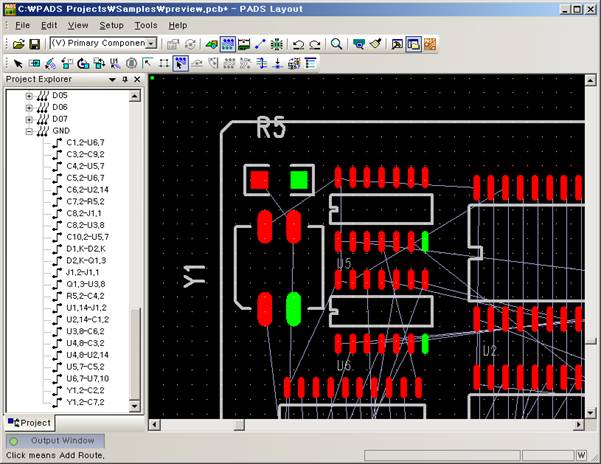Toggle the Design toolbar button

228,44
